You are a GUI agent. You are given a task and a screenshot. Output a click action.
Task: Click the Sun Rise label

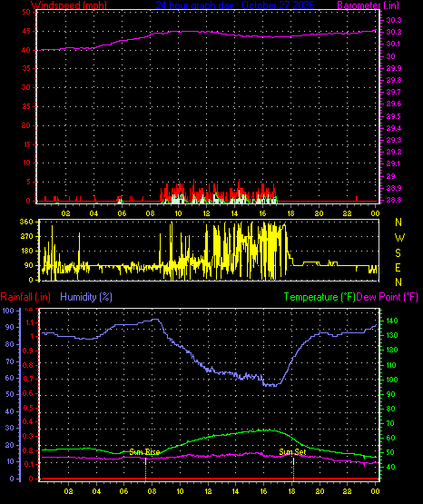pyautogui.click(x=144, y=452)
